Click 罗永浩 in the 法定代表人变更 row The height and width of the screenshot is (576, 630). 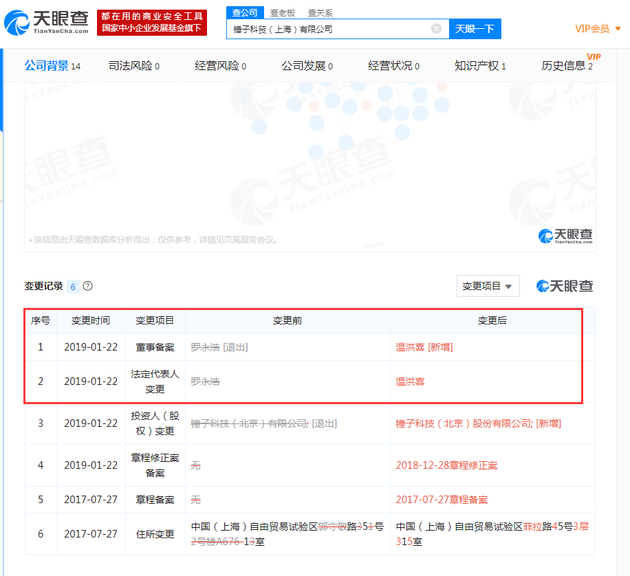(x=205, y=381)
